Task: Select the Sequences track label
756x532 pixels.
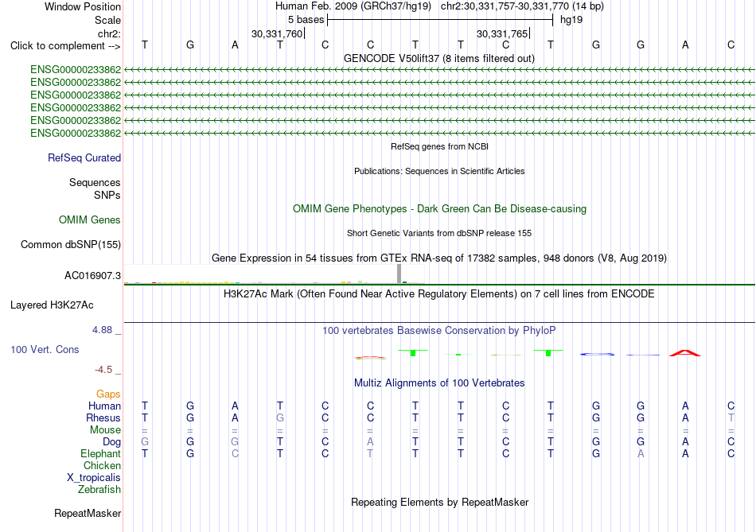Action: click(95, 182)
